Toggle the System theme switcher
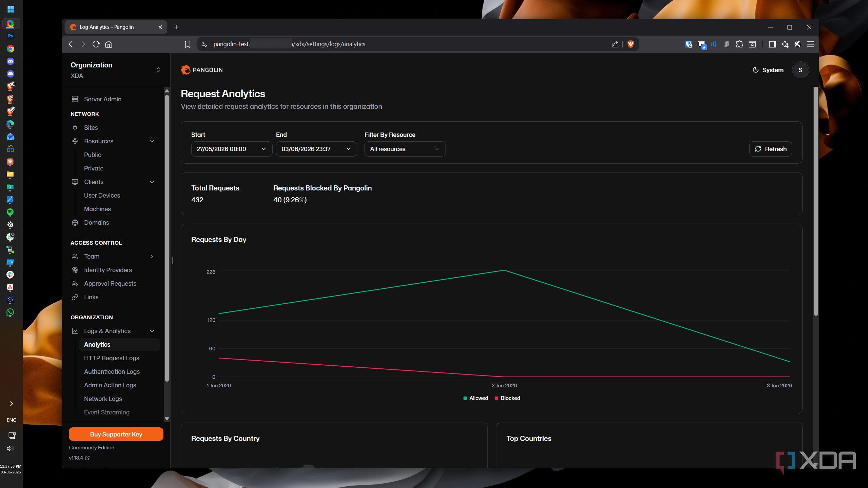868x488 pixels. (768, 70)
